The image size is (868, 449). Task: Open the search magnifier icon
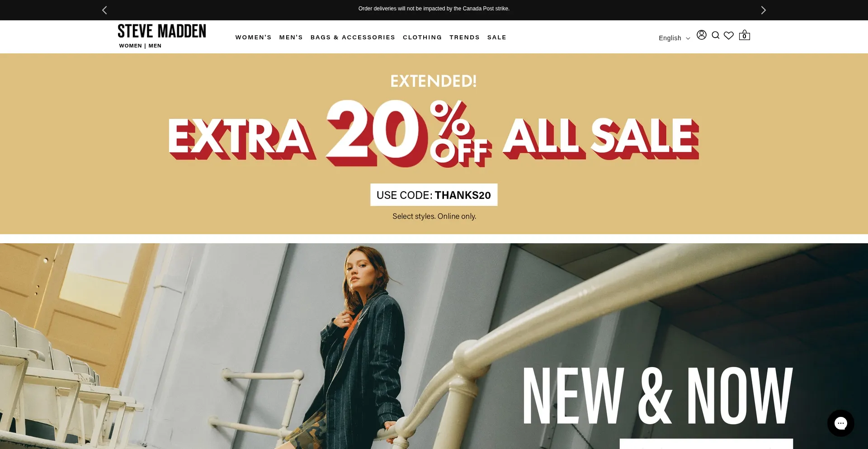[x=715, y=35]
